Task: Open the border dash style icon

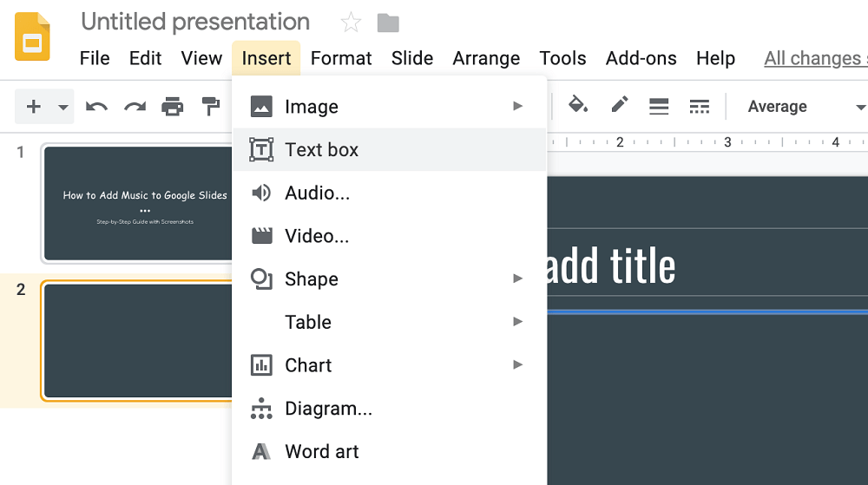Action: [x=699, y=106]
